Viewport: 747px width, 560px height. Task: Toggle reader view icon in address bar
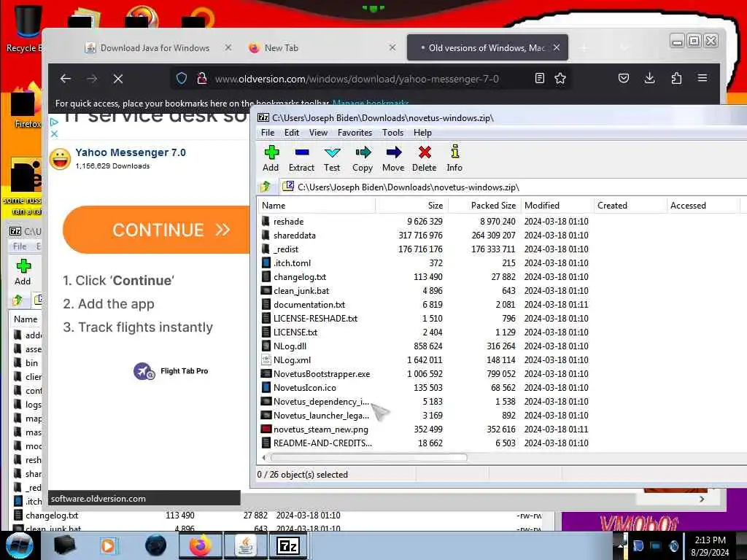point(539,78)
